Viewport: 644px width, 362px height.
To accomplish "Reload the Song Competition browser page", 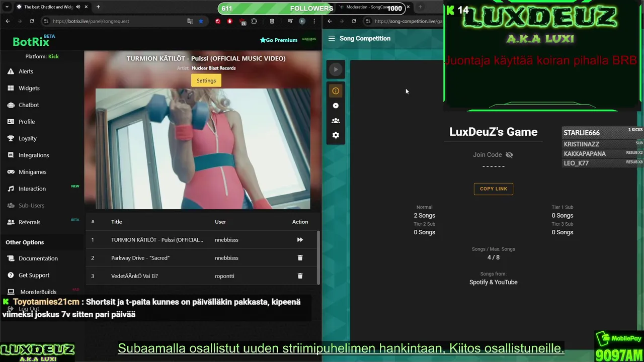I will click(x=354, y=21).
